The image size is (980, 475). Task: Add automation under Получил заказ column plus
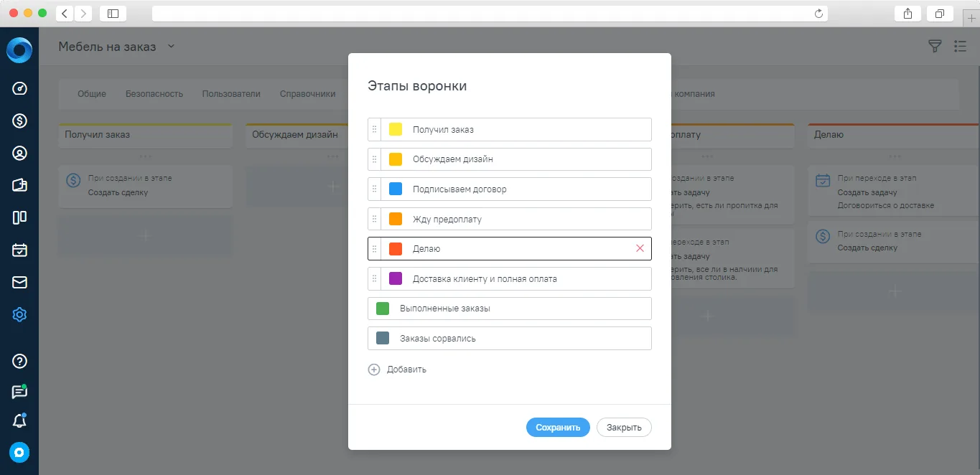[x=145, y=235]
